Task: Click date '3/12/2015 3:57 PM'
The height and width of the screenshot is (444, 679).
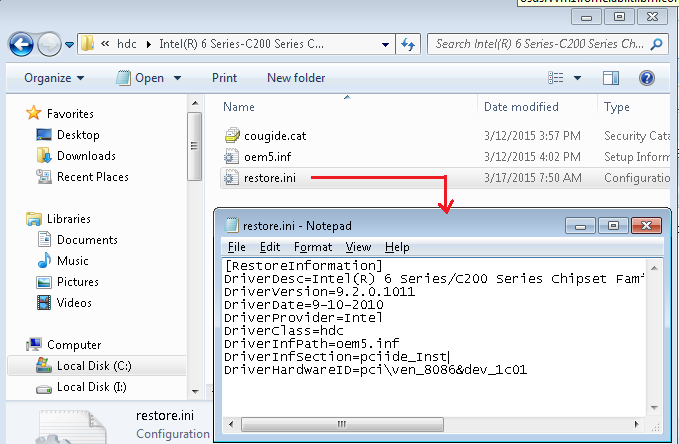Action: point(532,136)
